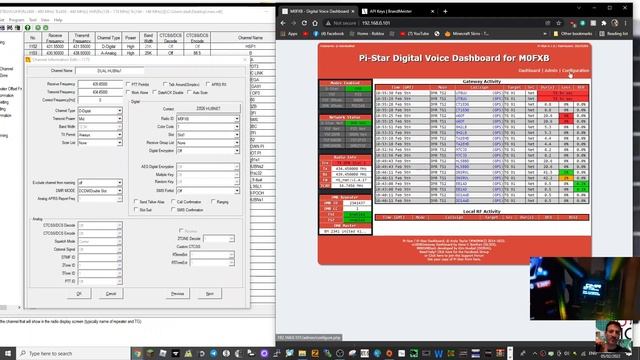This screenshot has height=360, width=640.
Task: Click the Windows taskbar search box
Action: coord(73,353)
